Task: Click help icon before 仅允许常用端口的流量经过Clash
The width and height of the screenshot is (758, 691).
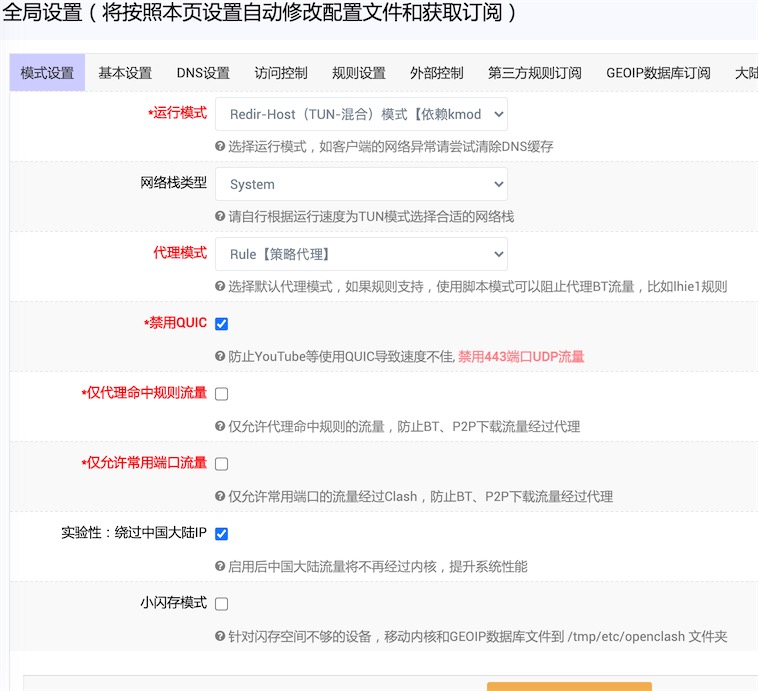Action: [x=220, y=496]
